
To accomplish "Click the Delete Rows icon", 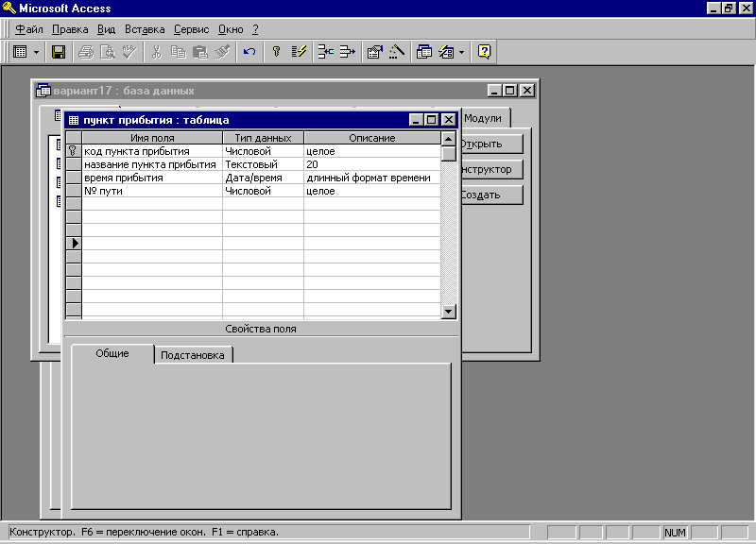I will point(347,52).
